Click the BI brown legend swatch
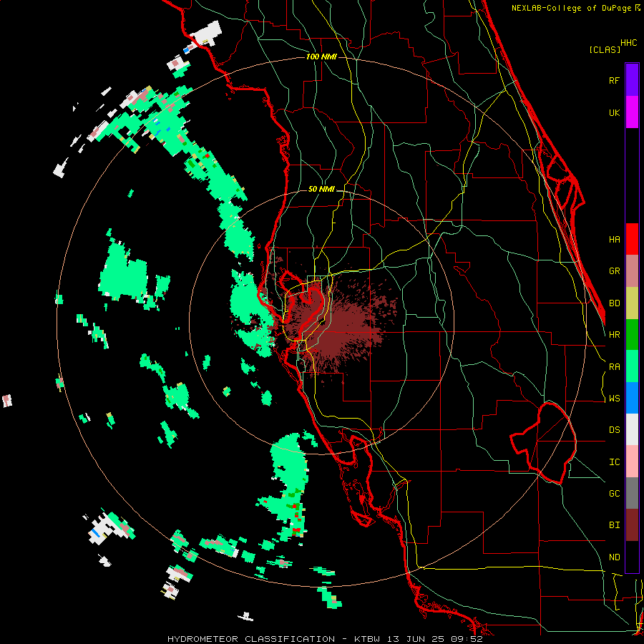 (x=632, y=525)
